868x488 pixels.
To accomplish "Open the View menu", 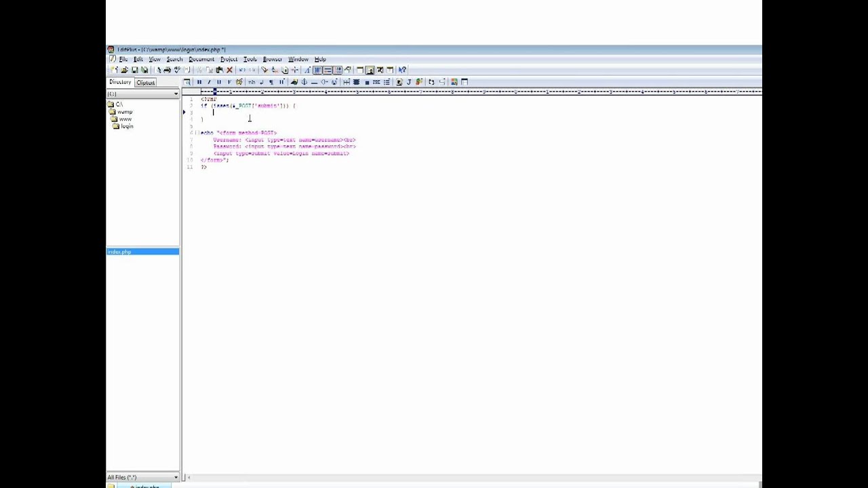I will pos(155,59).
